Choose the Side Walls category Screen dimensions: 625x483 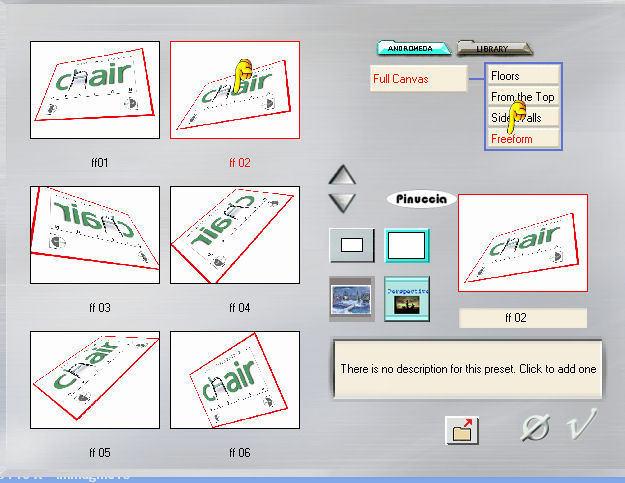(523, 118)
